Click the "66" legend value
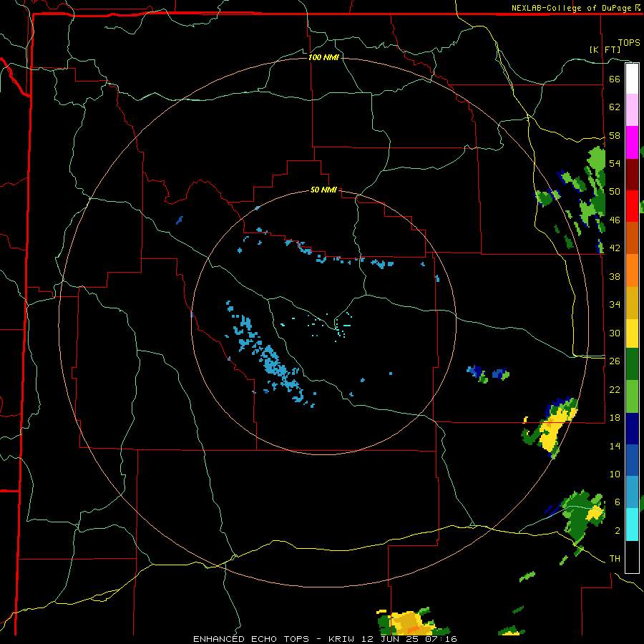This screenshot has height=644, width=644. coord(615,79)
